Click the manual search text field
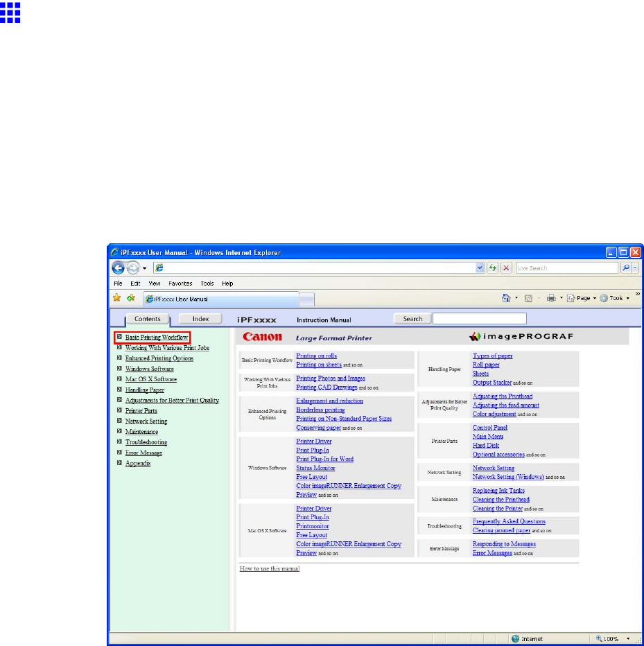 point(480,318)
